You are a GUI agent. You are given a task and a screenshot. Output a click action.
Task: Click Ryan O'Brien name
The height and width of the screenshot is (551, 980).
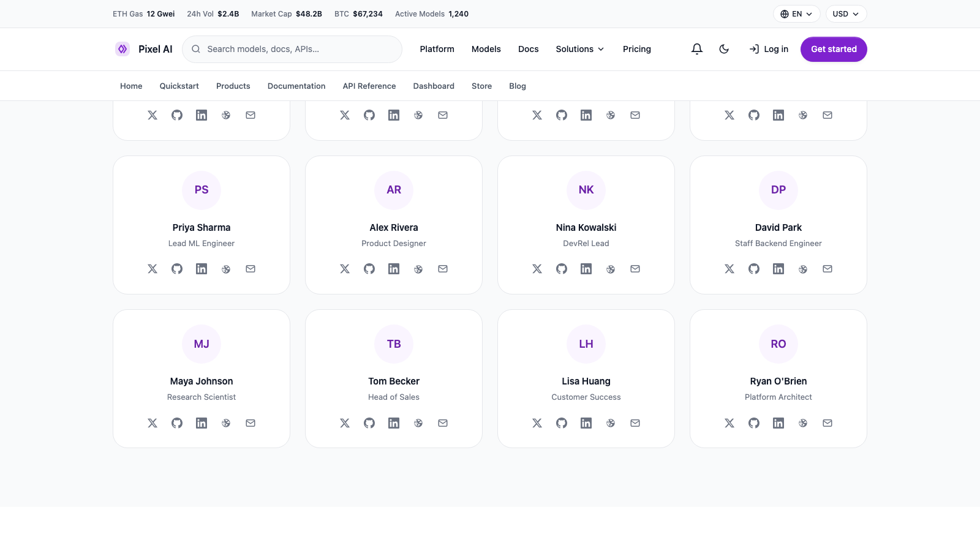(x=778, y=381)
